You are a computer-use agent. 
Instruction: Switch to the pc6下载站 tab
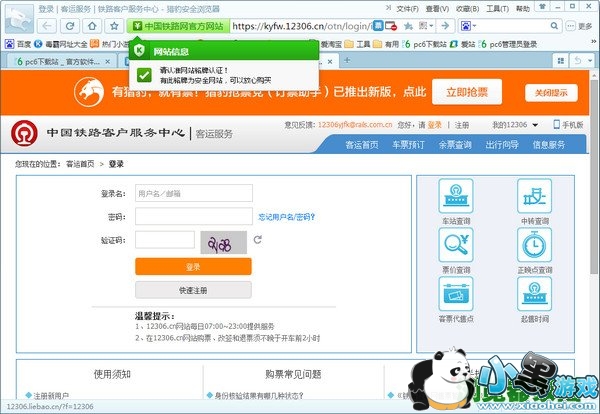tap(57, 61)
